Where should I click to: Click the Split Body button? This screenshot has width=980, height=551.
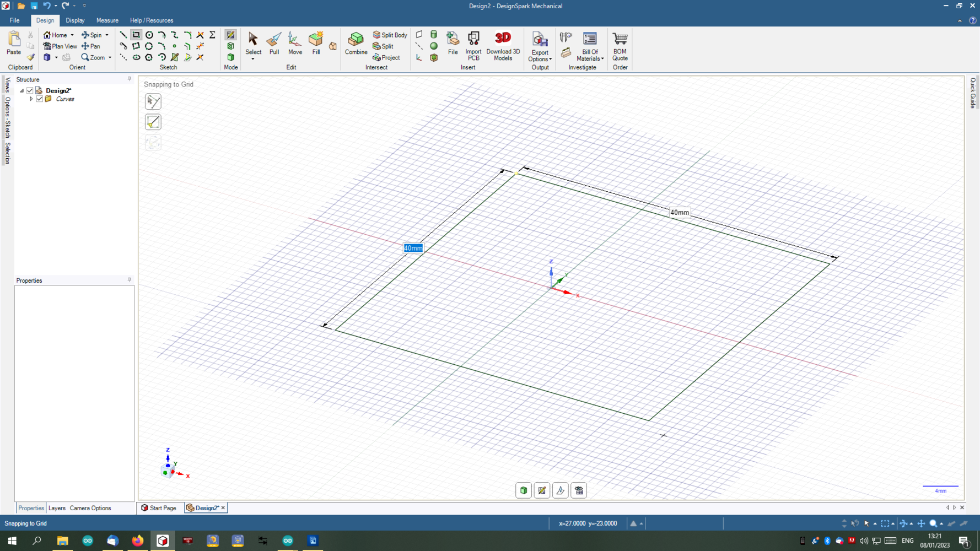(390, 35)
